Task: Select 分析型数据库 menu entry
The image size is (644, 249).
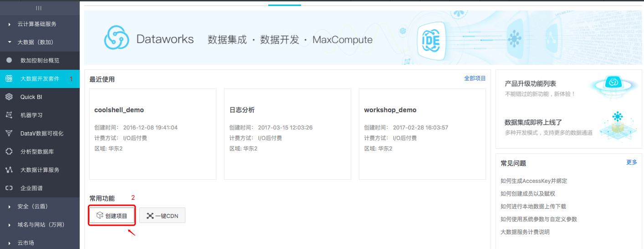Action: click(40, 151)
